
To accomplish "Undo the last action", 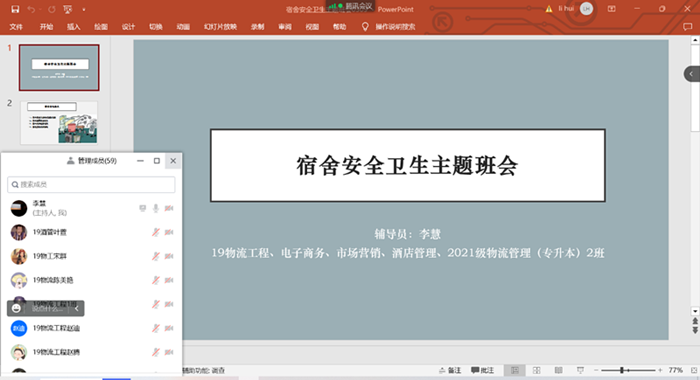I will pyautogui.click(x=30, y=9).
